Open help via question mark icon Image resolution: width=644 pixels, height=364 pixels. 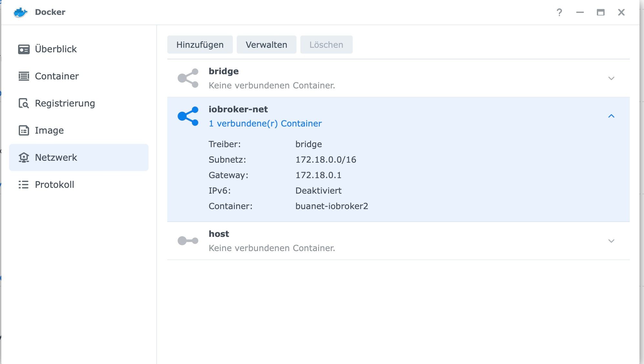(x=559, y=12)
